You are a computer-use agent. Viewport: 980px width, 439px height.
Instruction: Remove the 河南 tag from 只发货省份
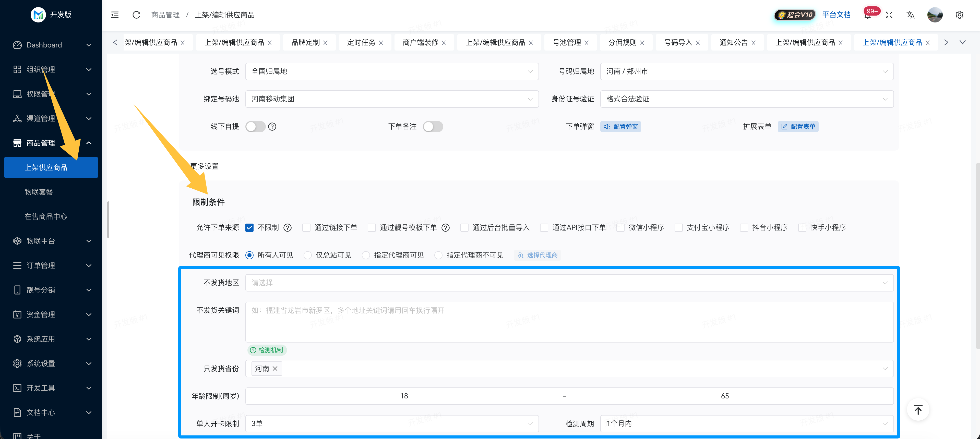(275, 368)
